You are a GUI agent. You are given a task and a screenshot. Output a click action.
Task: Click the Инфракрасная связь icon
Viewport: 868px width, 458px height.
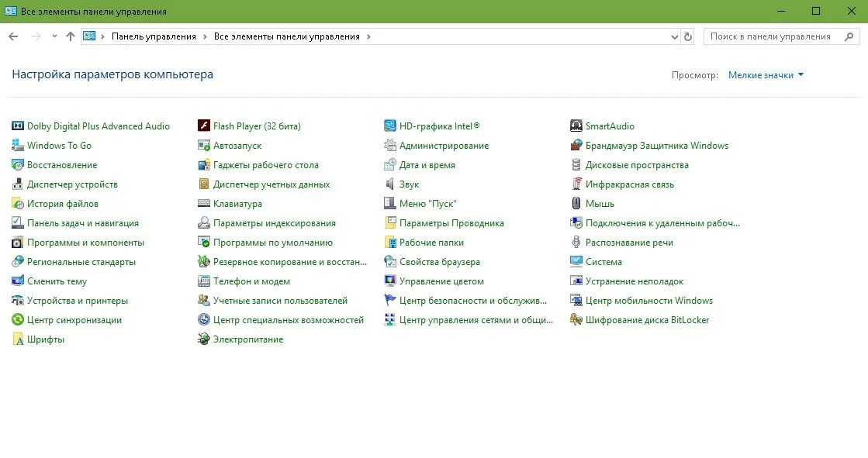[576, 184]
